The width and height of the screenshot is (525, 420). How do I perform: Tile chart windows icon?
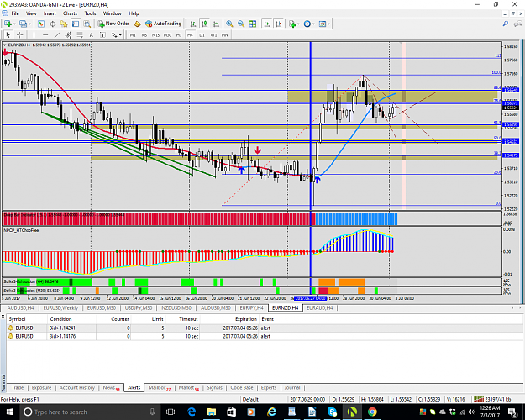(x=253, y=24)
